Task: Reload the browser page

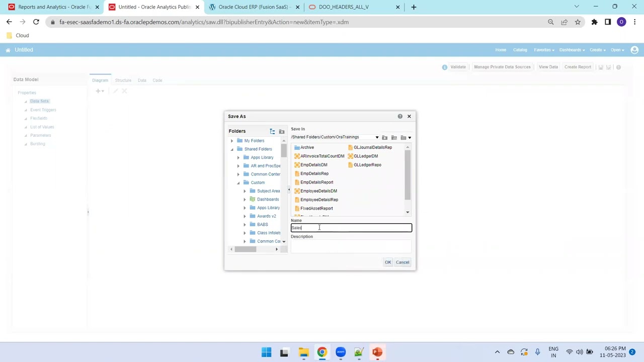Action: point(36,22)
